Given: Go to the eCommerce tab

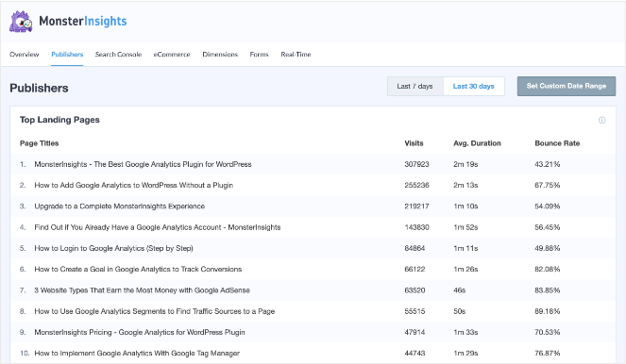Looking at the screenshot, I should pyautogui.click(x=172, y=55).
